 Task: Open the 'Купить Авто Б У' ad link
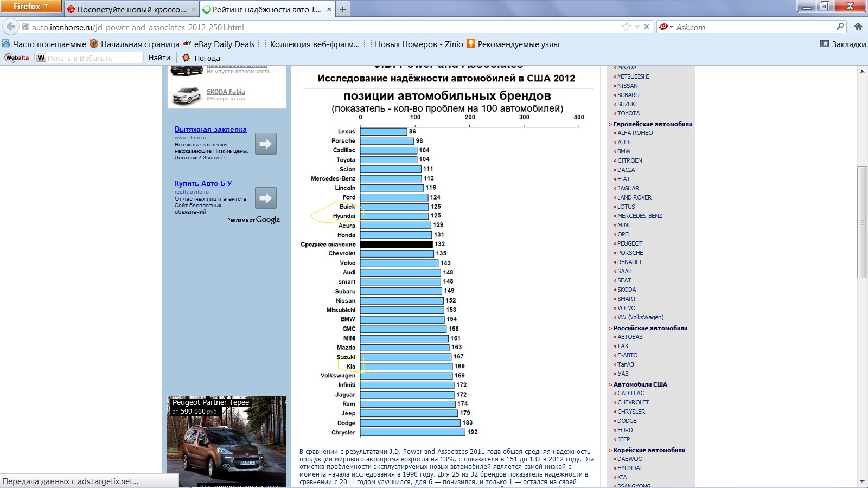(x=203, y=183)
